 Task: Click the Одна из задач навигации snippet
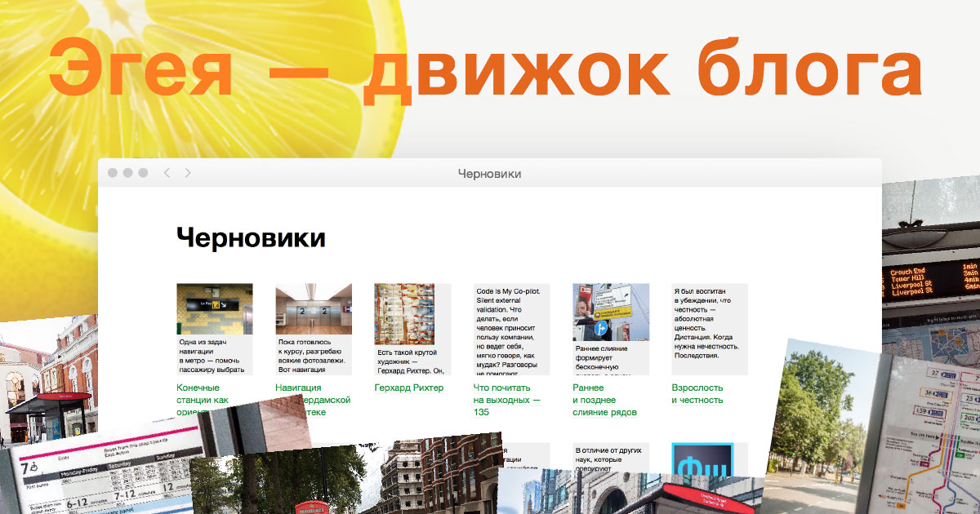(x=212, y=357)
